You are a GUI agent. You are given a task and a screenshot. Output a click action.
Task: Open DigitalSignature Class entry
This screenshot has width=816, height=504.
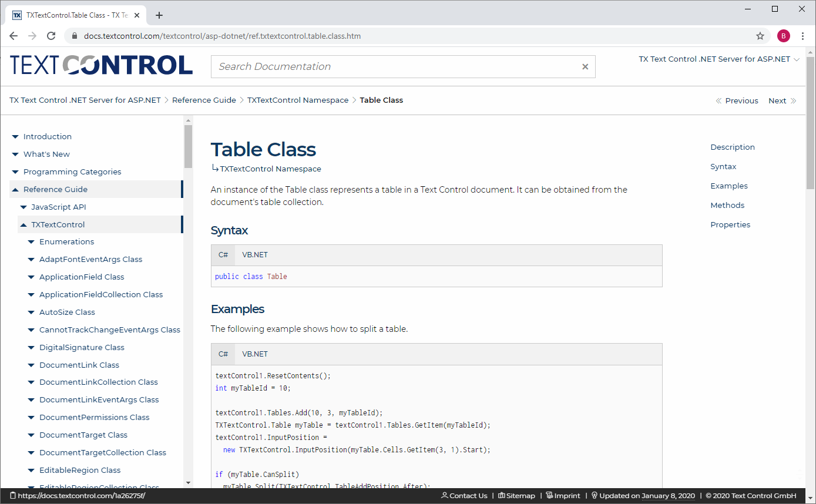click(x=82, y=348)
